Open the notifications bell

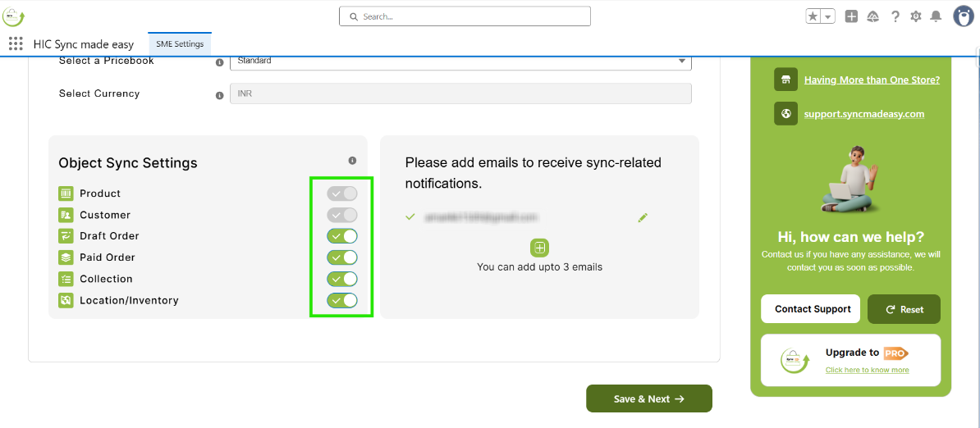pyautogui.click(x=936, y=16)
